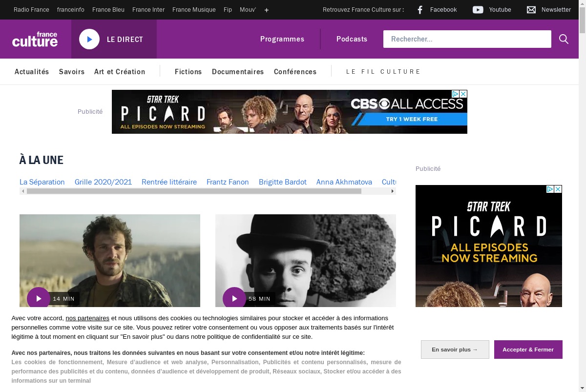Open France Musique link in top bar
This screenshot has height=392, width=586.
(x=194, y=10)
